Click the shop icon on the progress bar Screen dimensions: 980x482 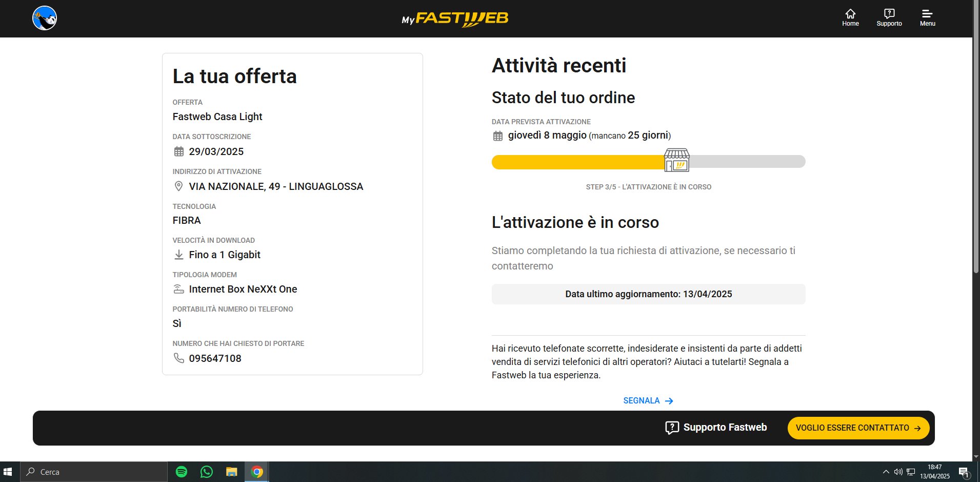click(677, 160)
